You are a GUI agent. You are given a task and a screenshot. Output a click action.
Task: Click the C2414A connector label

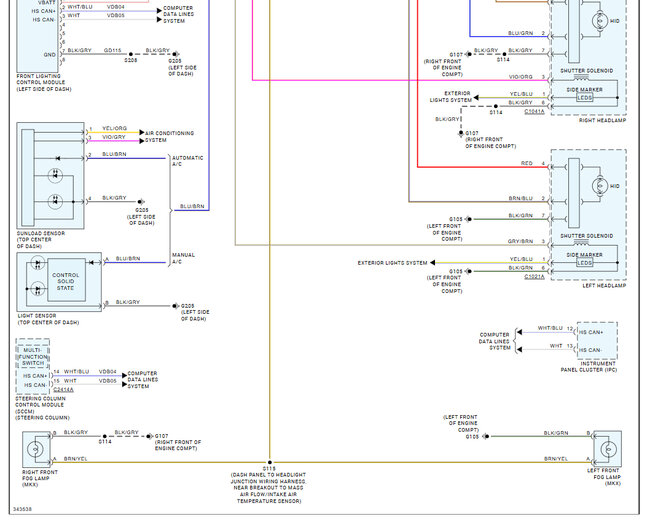tap(63, 390)
